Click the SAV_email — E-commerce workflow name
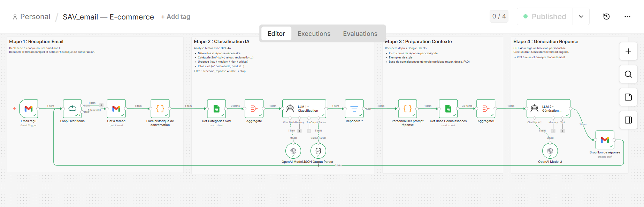Image resolution: width=644 pixels, height=207 pixels. (108, 17)
